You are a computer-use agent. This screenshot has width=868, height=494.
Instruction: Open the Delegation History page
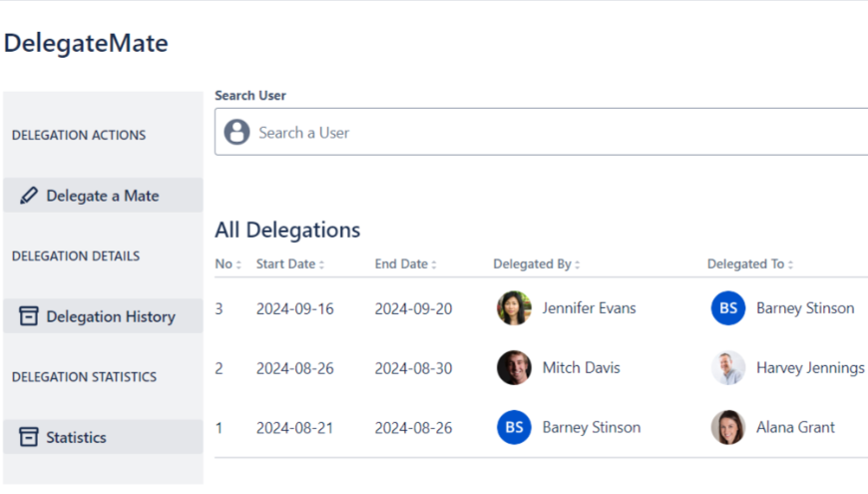point(111,316)
